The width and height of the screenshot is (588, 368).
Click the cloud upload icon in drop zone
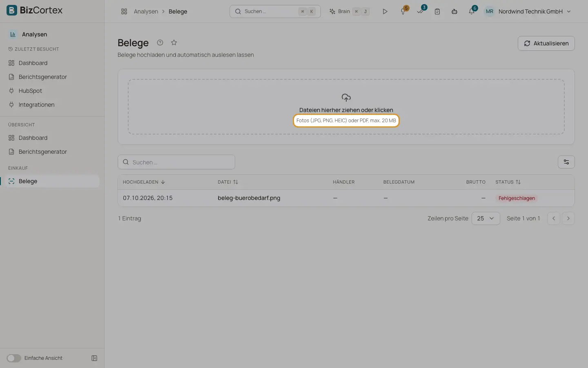pos(346,98)
